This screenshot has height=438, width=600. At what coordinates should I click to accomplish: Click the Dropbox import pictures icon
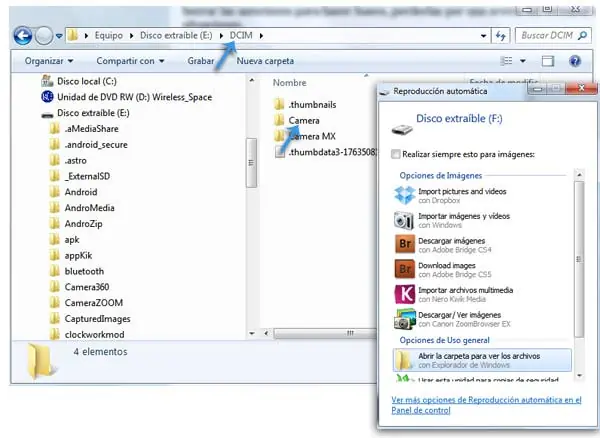(x=404, y=195)
